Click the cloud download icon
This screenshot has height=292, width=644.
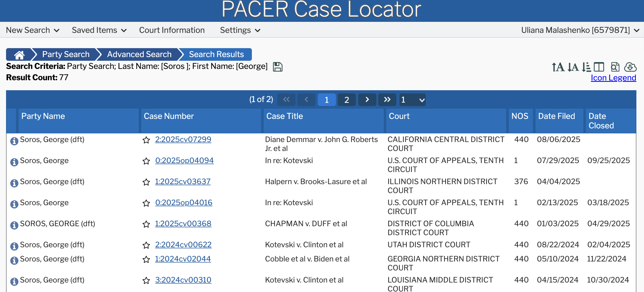pos(630,67)
